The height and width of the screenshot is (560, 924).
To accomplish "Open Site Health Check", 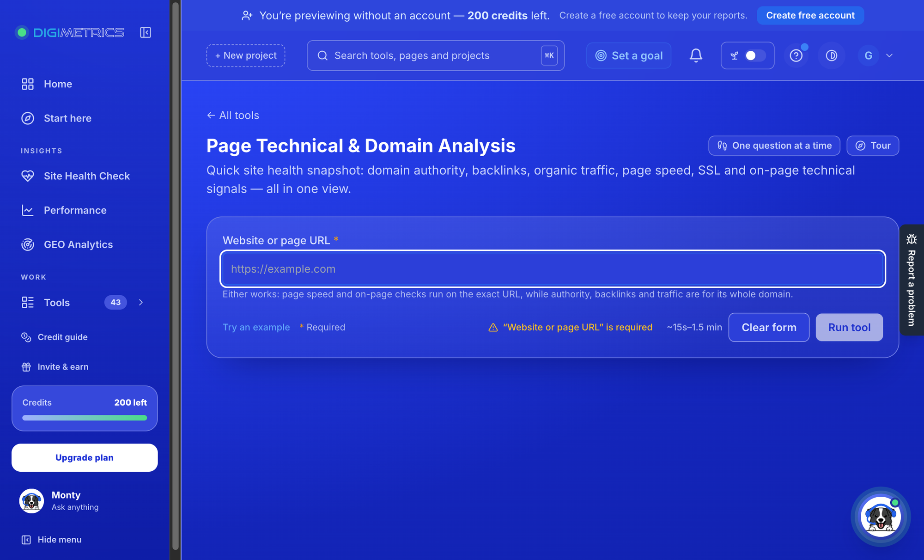I will [x=85, y=176].
